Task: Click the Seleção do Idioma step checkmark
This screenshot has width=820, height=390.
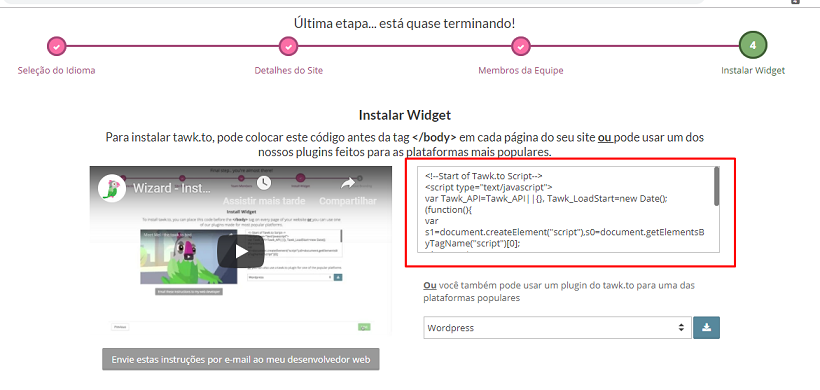Action: (56, 46)
